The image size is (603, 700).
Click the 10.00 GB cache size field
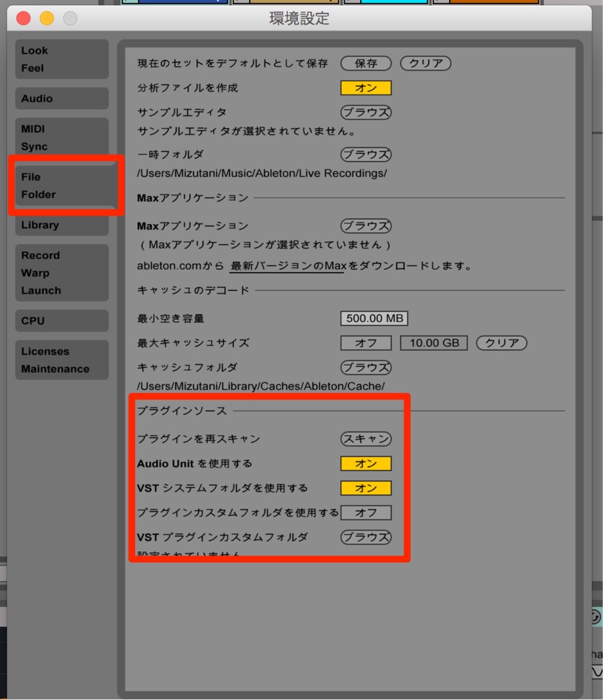tap(434, 343)
